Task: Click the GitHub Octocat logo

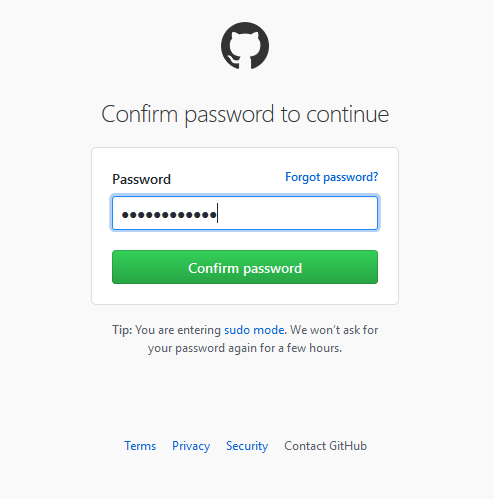Action: [245, 46]
